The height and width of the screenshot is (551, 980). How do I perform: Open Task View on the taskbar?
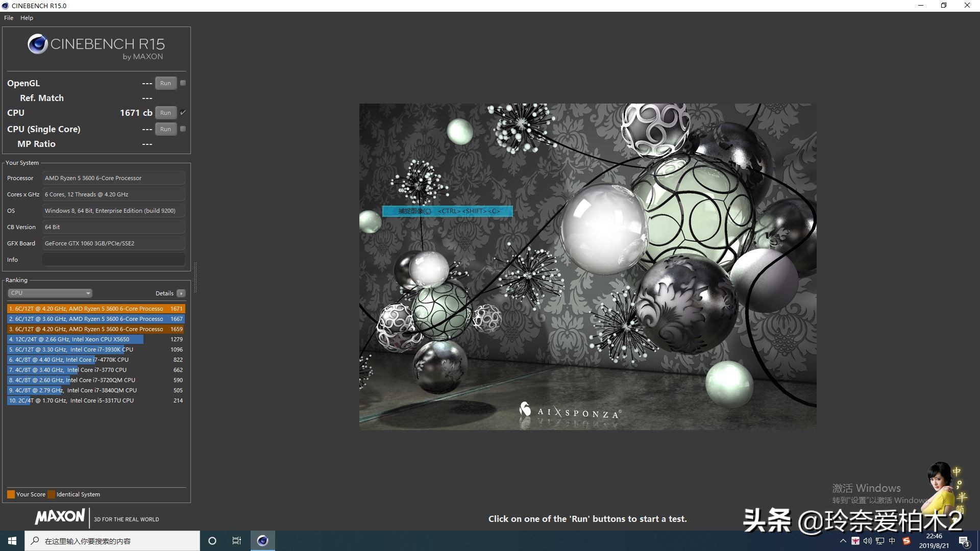click(237, 541)
